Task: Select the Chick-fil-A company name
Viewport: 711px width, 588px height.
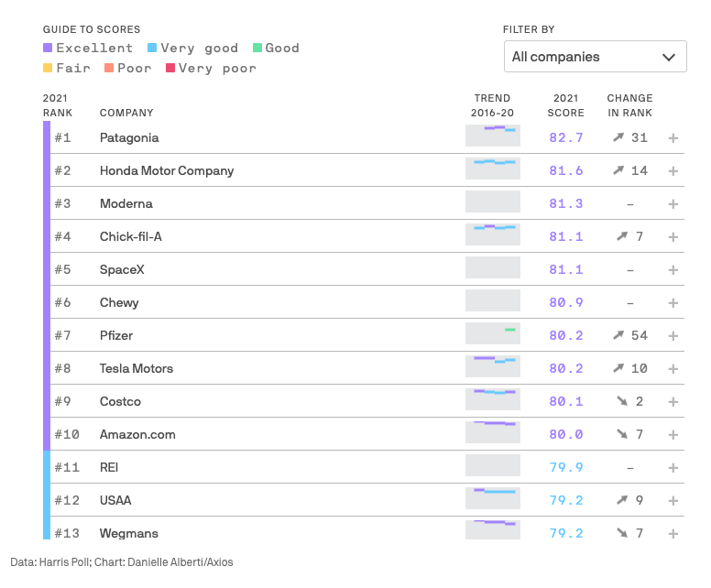Action: [x=131, y=236]
